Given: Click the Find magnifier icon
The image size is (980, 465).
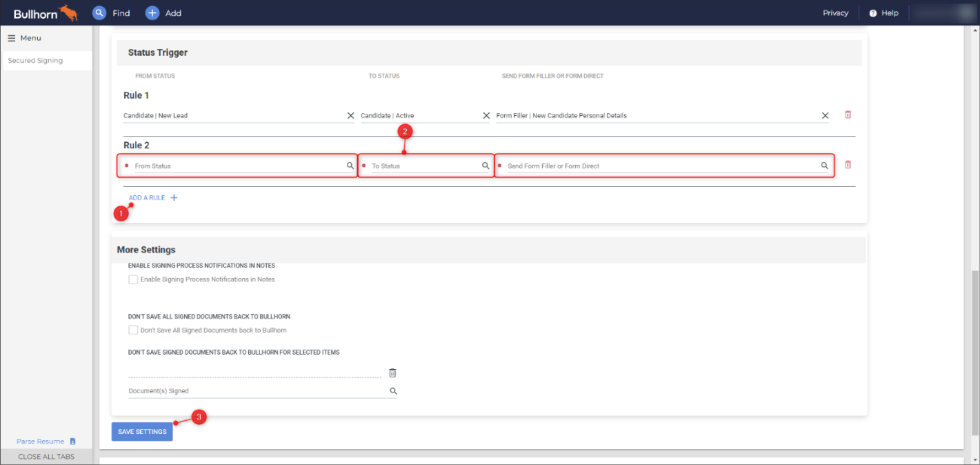Looking at the screenshot, I should pyautogui.click(x=99, y=13).
